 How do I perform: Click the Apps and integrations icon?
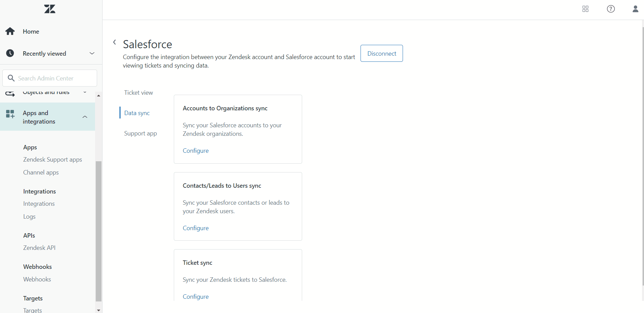(10, 114)
